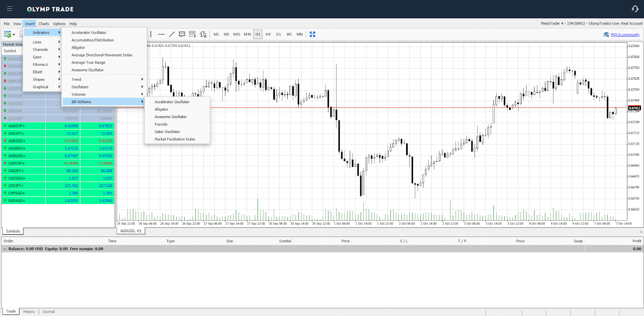Viewport: 644px width, 316px height.
Task: Select the EURAUD+ row in Market Watch
Action: click(x=58, y=200)
